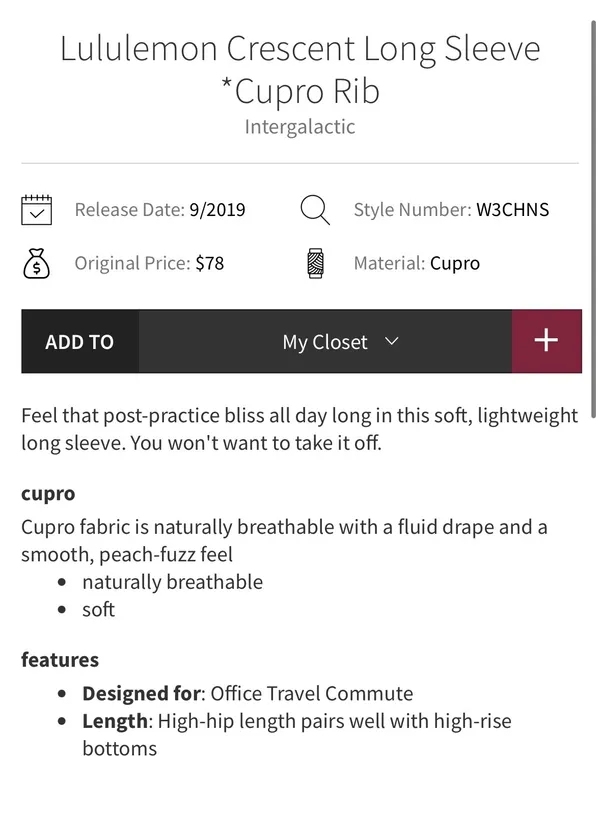Click the original price $78 value
Viewport: 600px width, 840px height.
pyautogui.click(x=209, y=264)
